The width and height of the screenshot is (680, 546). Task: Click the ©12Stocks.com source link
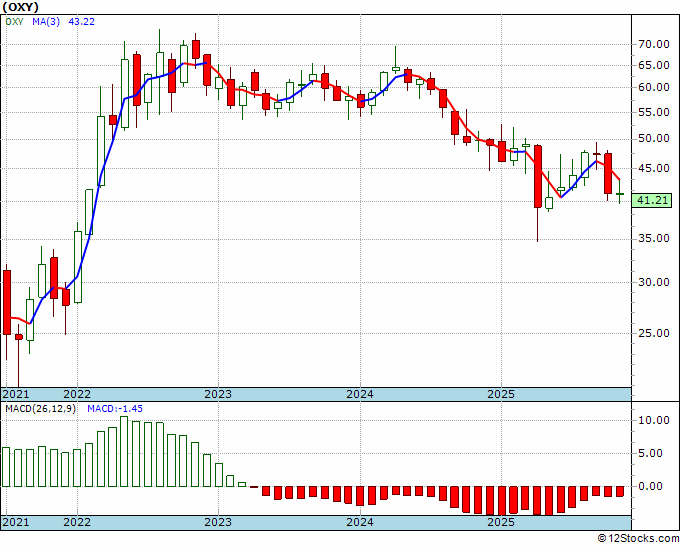638,539
